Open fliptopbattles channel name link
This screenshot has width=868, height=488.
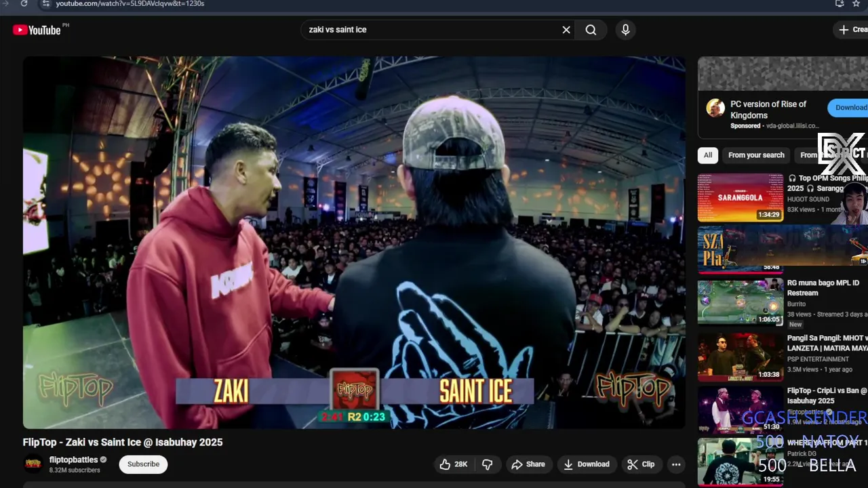[73, 460]
